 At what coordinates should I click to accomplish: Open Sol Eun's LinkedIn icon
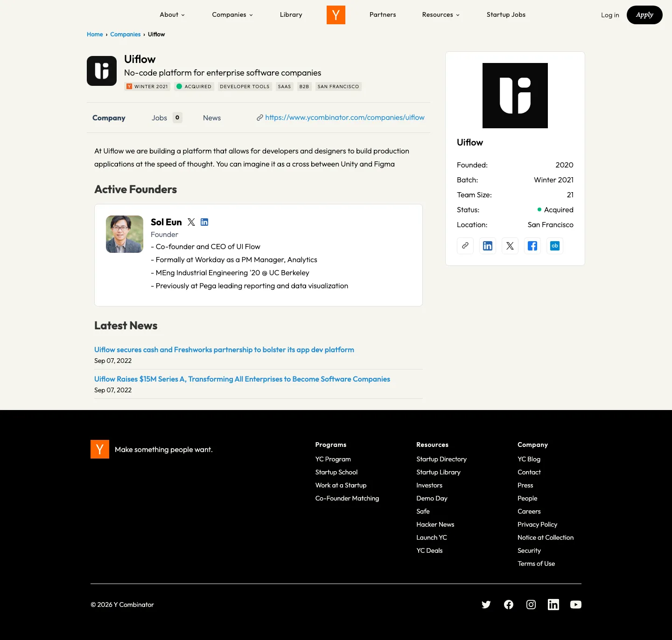tap(204, 222)
